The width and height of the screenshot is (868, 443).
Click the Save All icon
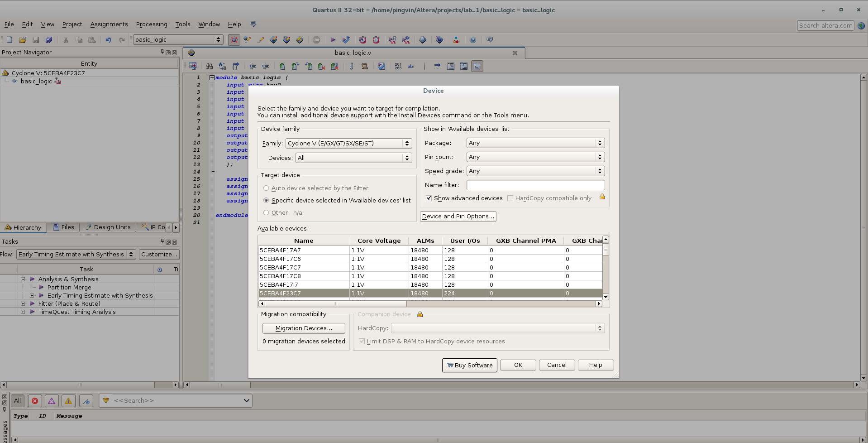49,40
